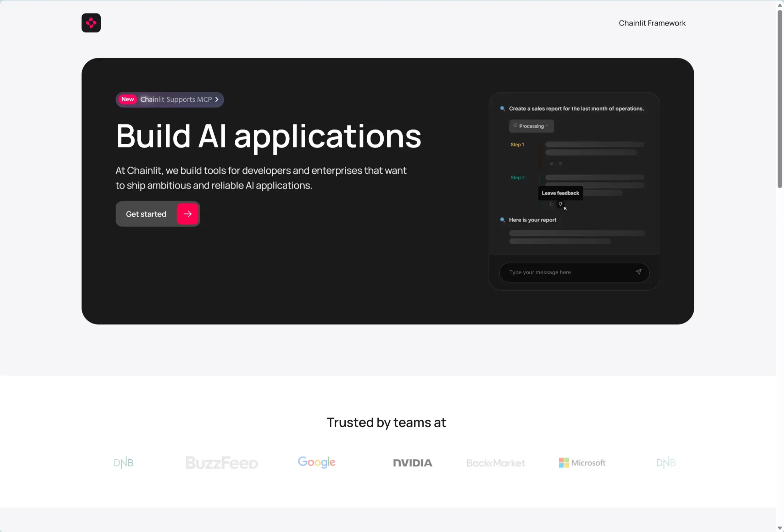Click chevron on Chainlit Supports MCP banner

pyautogui.click(x=217, y=100)
